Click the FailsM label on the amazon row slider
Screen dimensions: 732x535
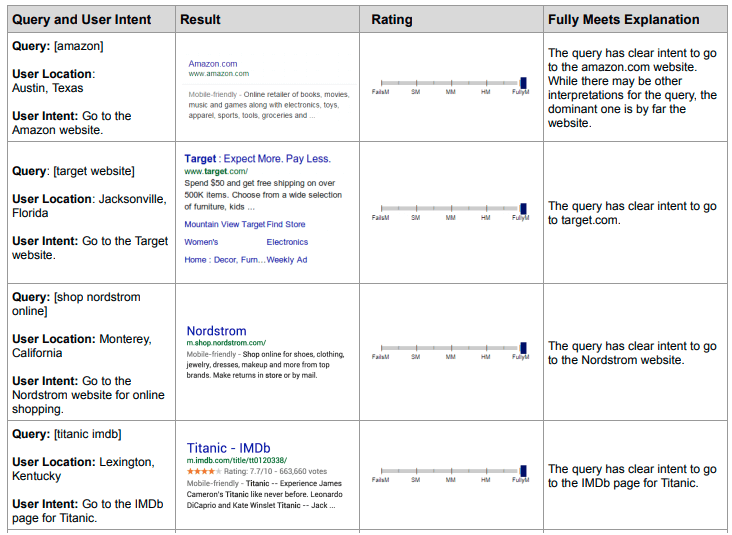(x=380, y=92)
